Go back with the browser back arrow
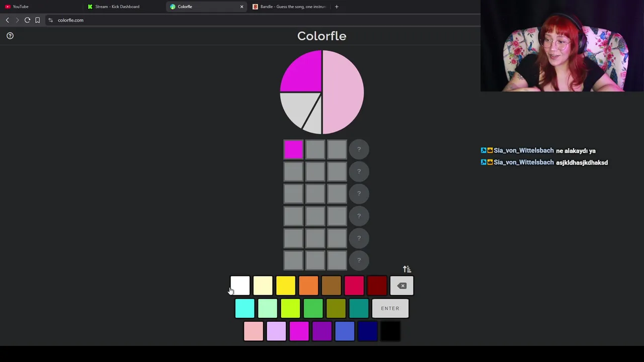This screenshot has width=644, height=362. 7,20
